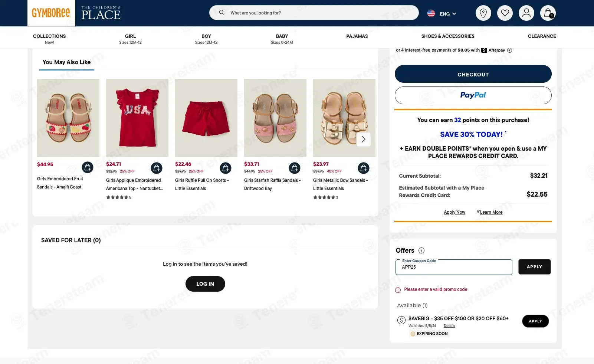Click the Offers info icon
This screenshot has width=594, height=364.
pos(421,250)
